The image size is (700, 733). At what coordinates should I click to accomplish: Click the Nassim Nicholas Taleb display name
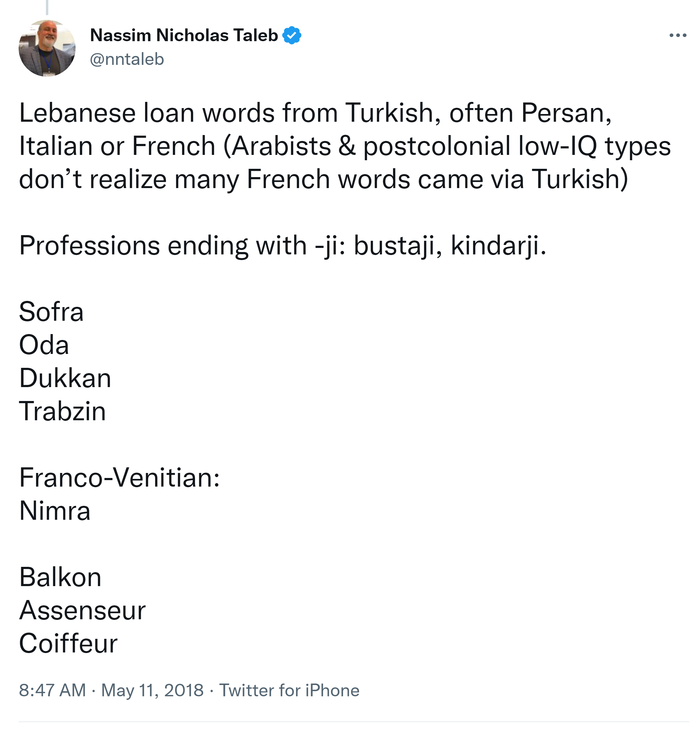(184, 36)
